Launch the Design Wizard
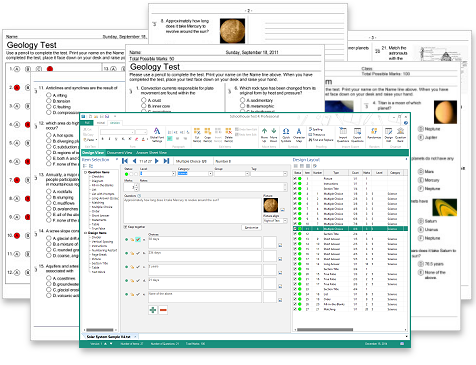Screen dimensions: 476x365 [x=389, y=135]
